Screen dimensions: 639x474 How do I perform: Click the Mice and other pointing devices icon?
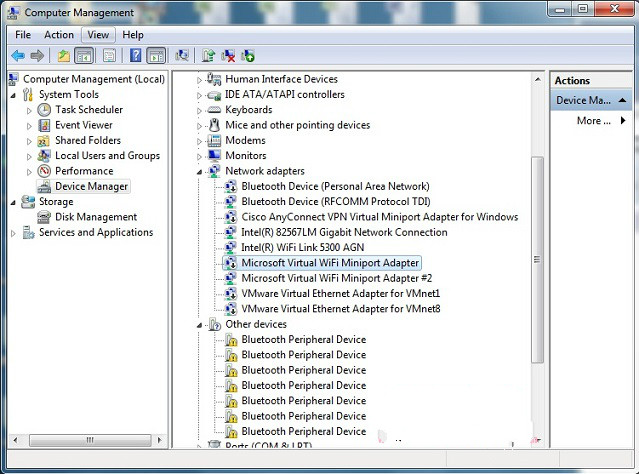(214, 125)
